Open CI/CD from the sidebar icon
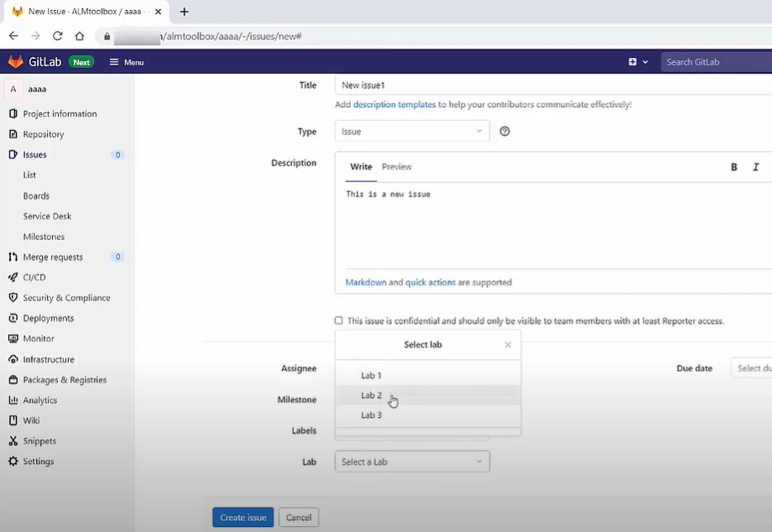Screen dimensions: 772x532 (12, 277)
